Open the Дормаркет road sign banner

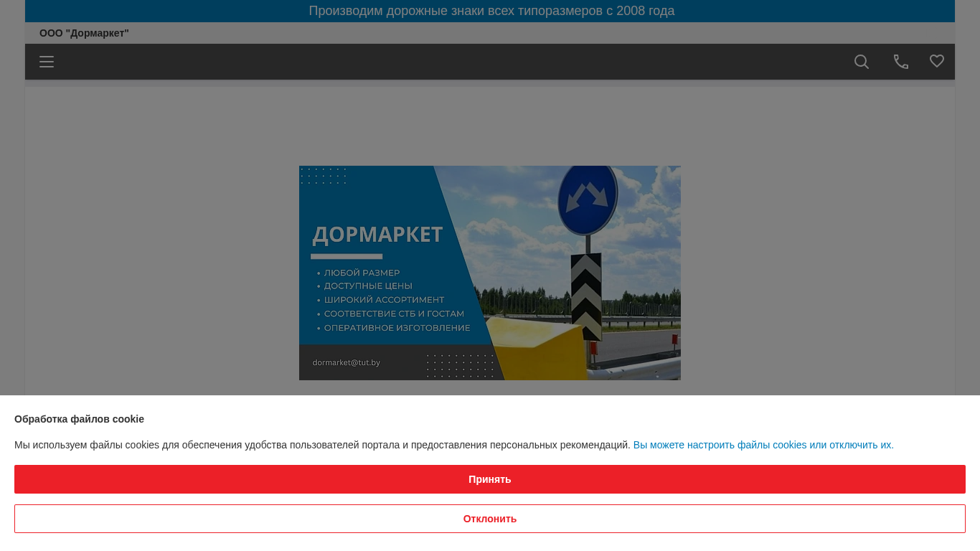(490, 273)
